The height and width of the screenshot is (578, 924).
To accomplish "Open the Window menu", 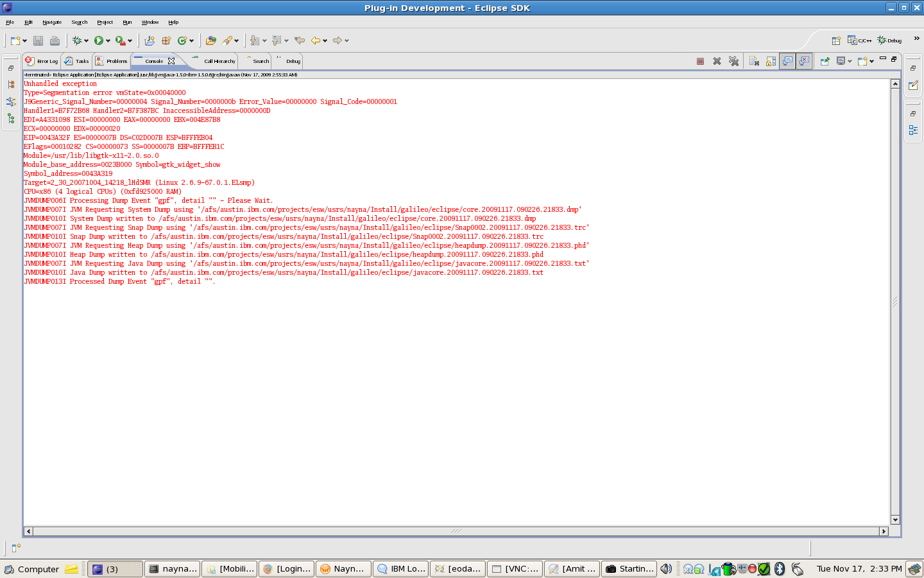I will 150,22.
